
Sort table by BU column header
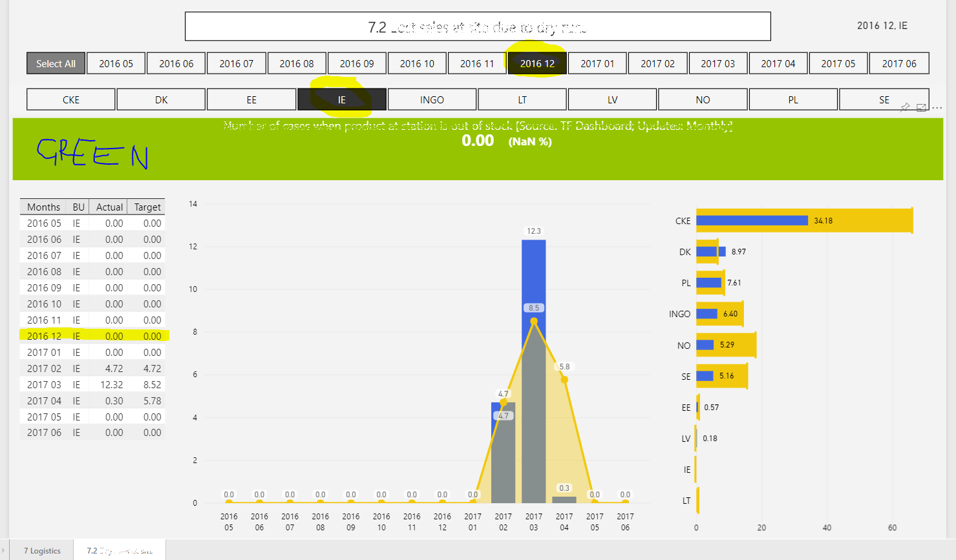pos(78,207)
